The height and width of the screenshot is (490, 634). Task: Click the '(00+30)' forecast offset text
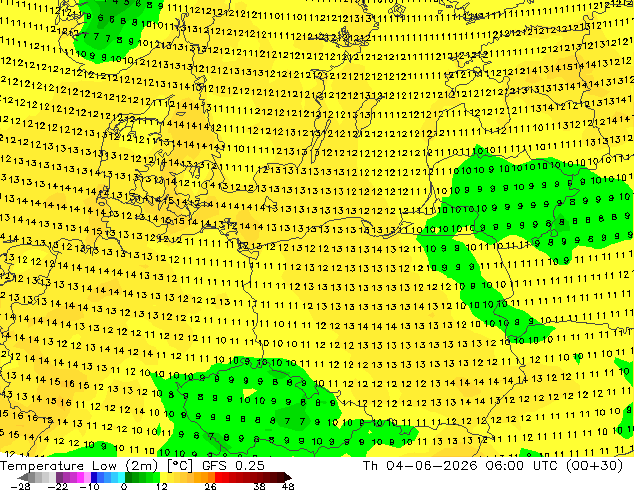tap(594, 466)
